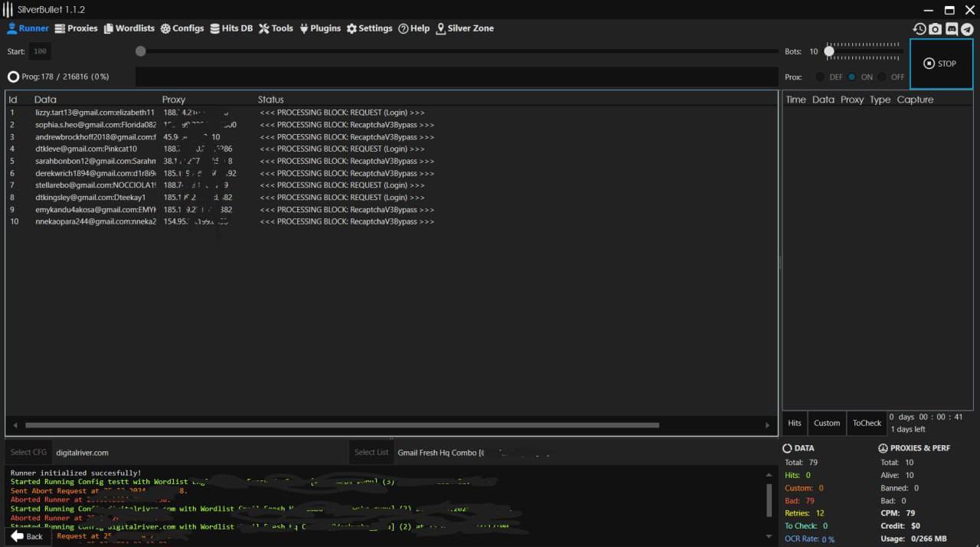Click the Capture column in hits panel
Screen dimensions: 980x547
tap(915, 100)
